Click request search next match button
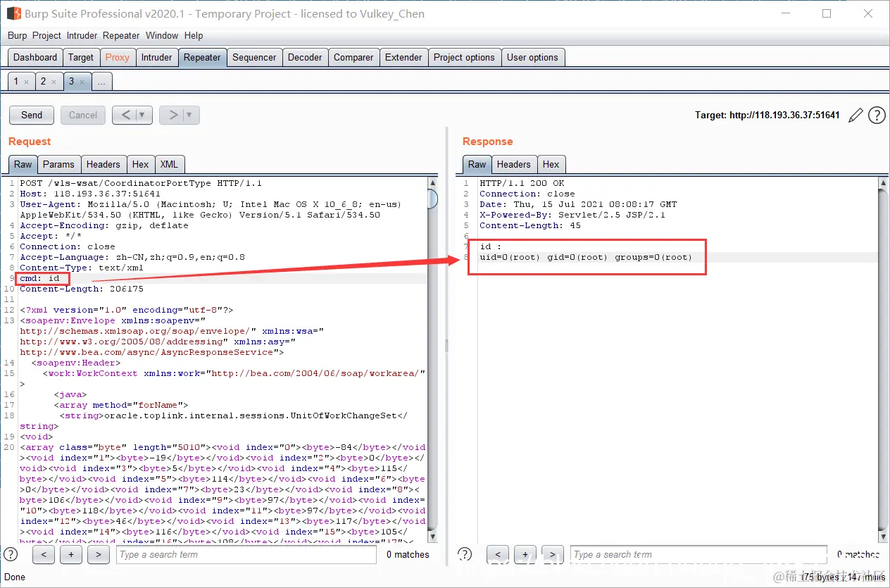890x588 pixels. click(99, 554)
